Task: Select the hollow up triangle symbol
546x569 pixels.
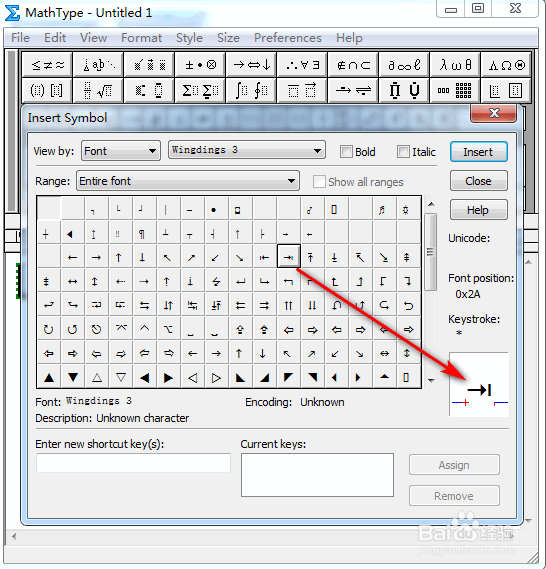Action: point(97,377)
